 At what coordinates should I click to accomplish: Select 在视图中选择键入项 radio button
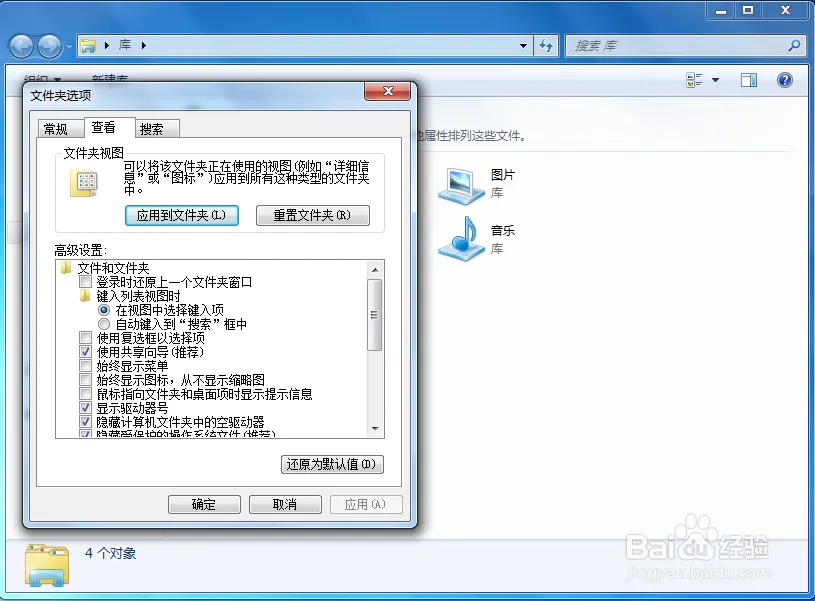click(x=104, y=310)
